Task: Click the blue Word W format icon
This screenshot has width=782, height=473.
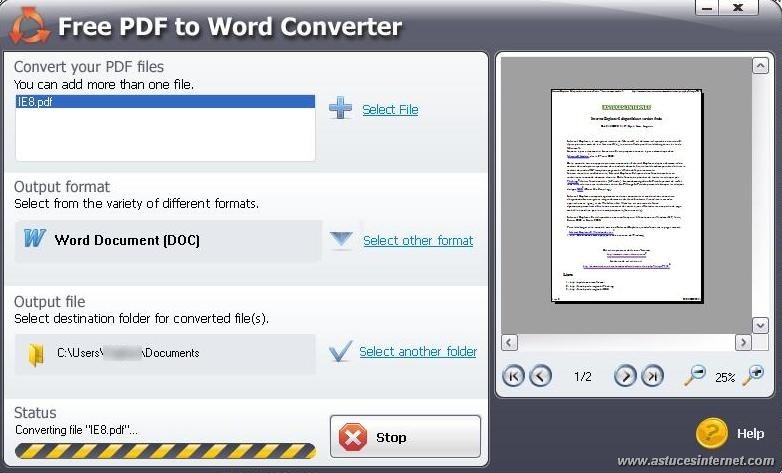Action: 35,238
